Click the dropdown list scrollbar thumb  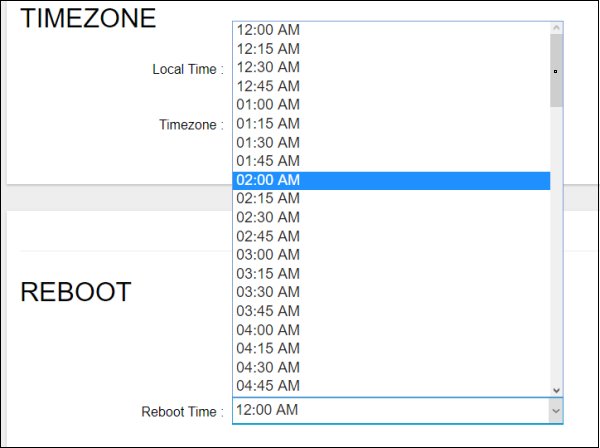[x=556, y=70]
